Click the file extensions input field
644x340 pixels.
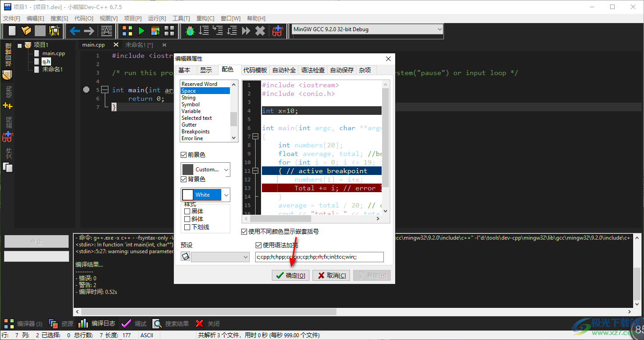pos(319,257)
